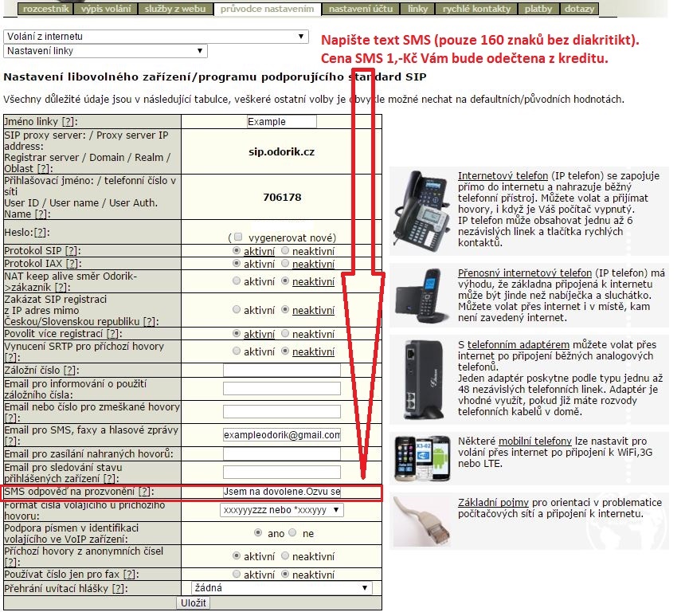Expand Volání z internetu dropdown
Viewport: 681px width, 616px height.
tap(156, 37)
